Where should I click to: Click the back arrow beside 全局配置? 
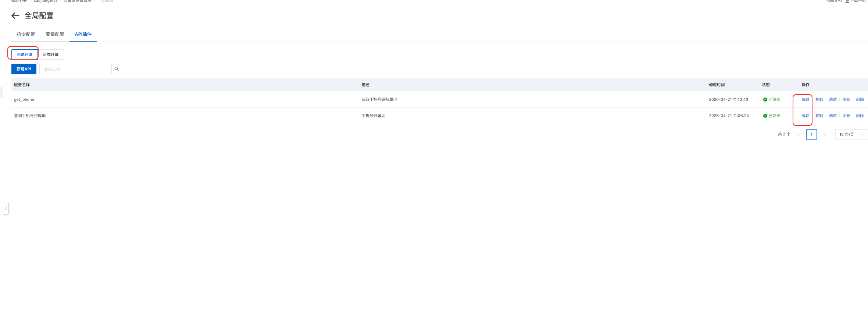tap(15, 15)
